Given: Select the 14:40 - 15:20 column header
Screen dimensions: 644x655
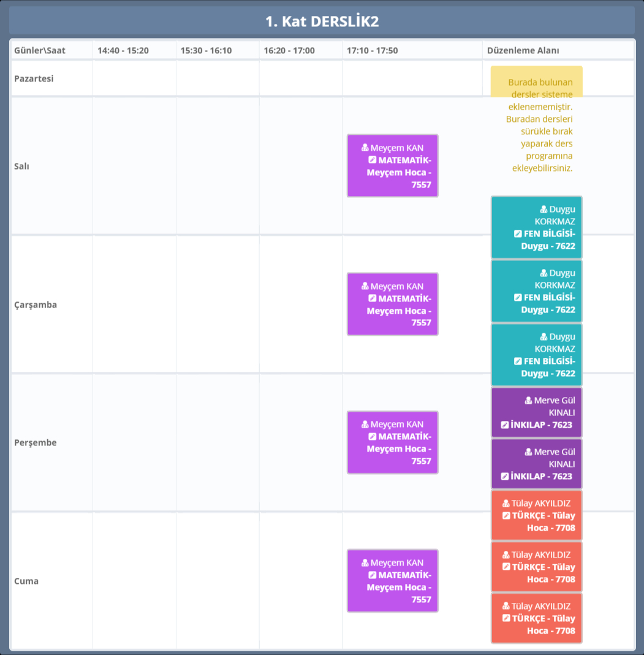Looking at the screenshot, I should (x=123, y=50).
